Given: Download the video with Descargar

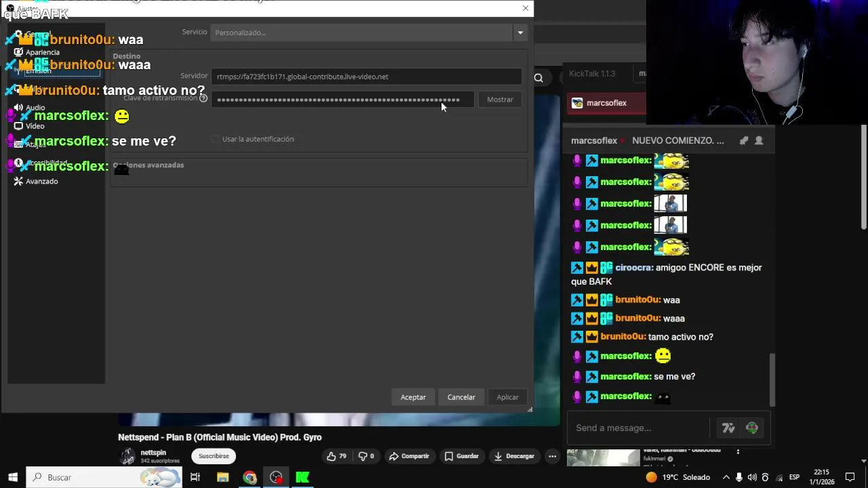Looking at the screenshot, I should point(514,456).
